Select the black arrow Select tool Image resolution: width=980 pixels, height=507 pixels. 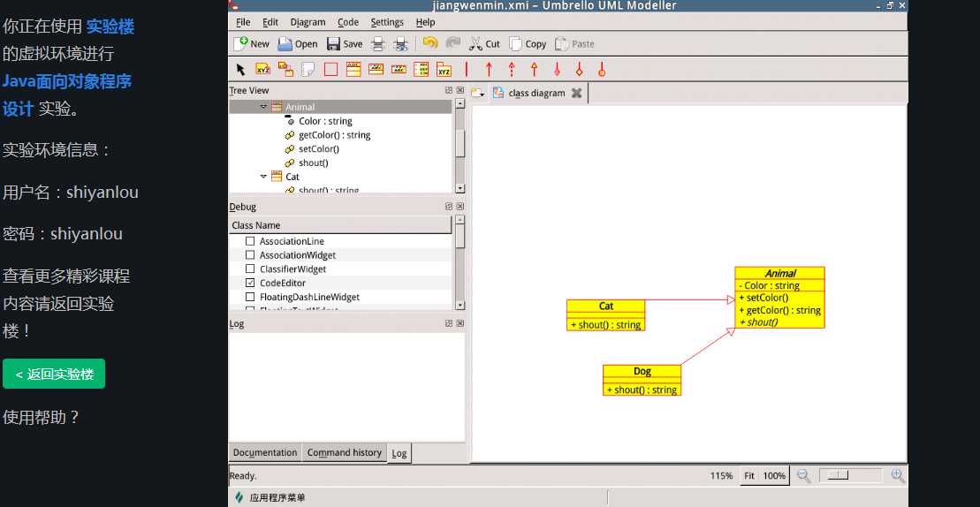(x=240, y=69)
